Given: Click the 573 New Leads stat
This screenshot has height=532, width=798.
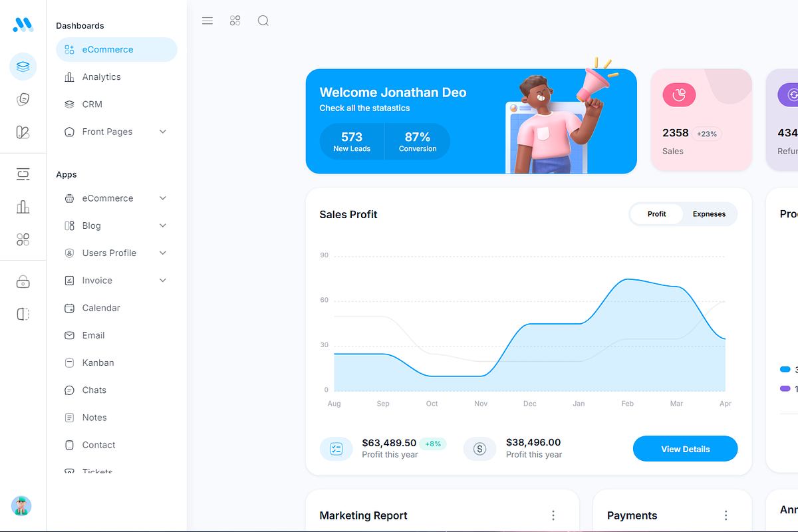Looking at the screenshot, I should pyautogui.click(x=352, y=142).
